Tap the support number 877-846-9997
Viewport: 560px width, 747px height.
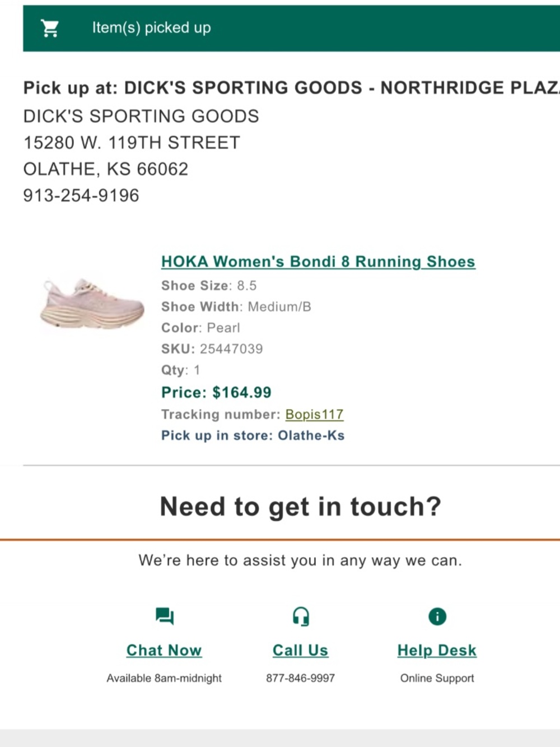(301, 678)
